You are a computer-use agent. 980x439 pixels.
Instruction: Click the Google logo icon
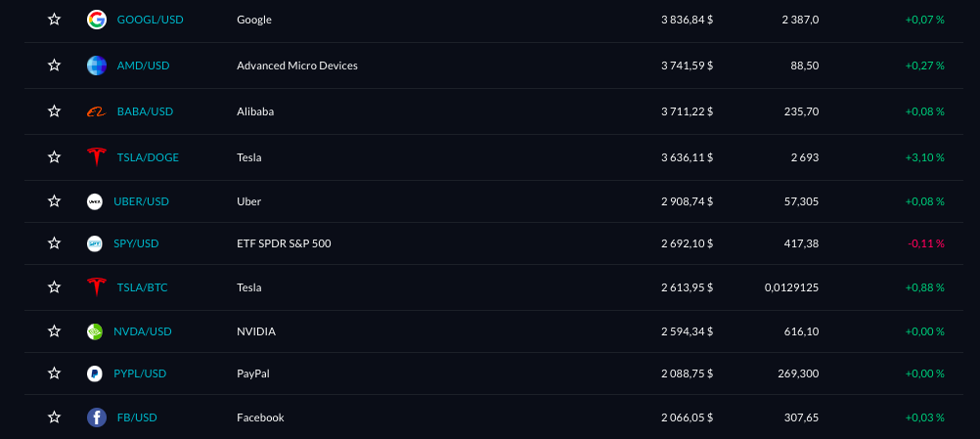point(96,20)
